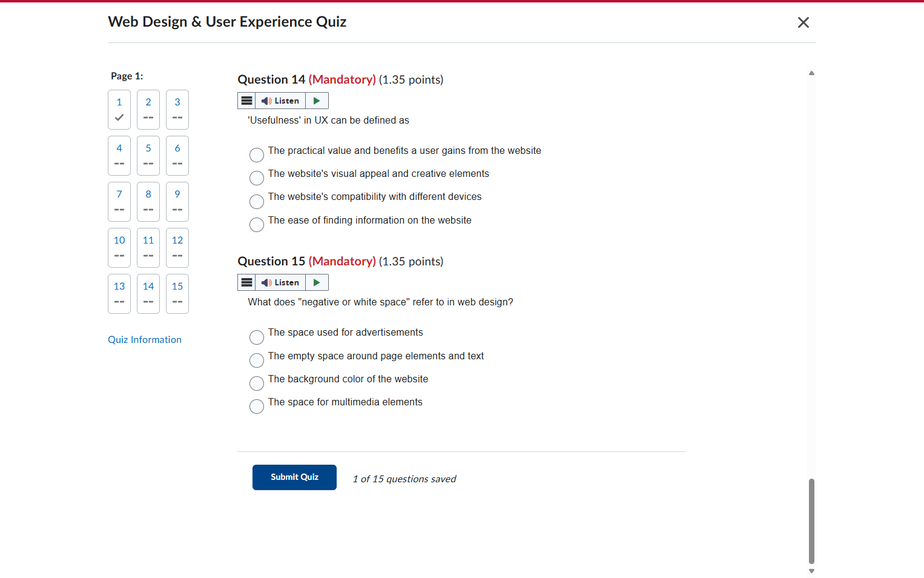
Task: Choose 'ease of finding information' option
Action: click(257, 225)
